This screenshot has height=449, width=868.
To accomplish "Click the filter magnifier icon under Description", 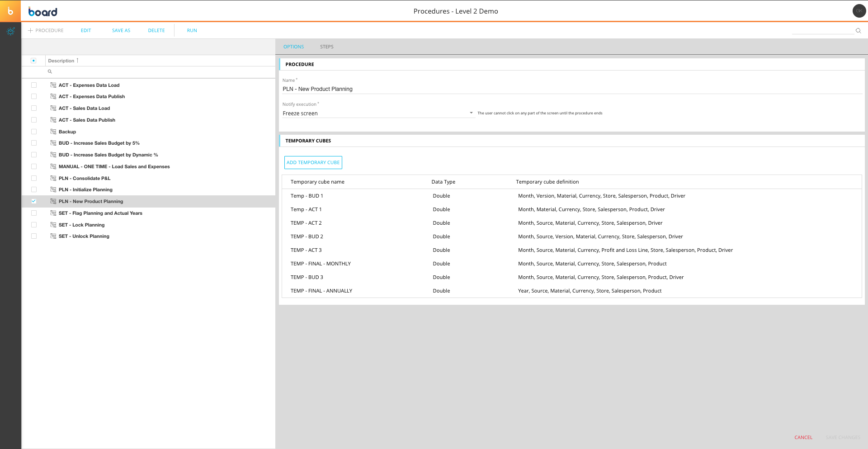I will [50, 71].
